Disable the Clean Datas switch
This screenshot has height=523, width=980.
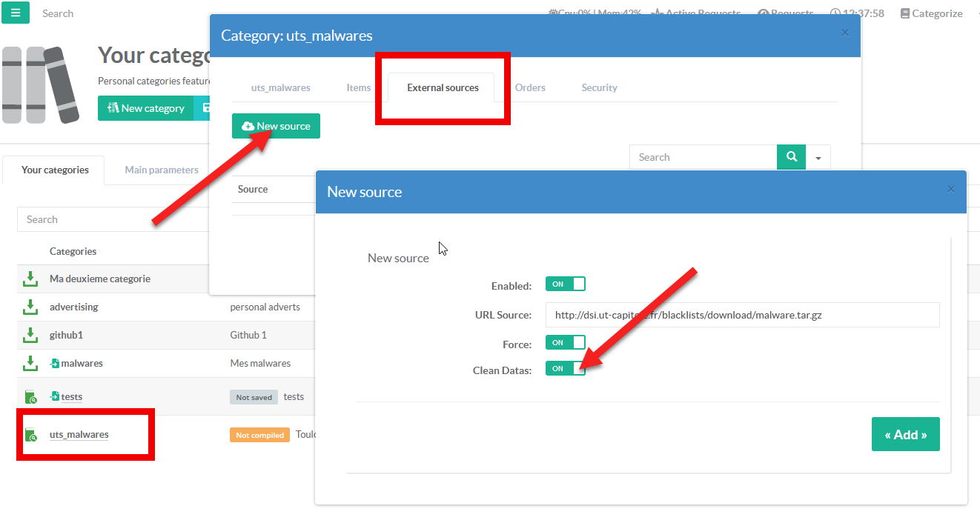coord(565,368)
